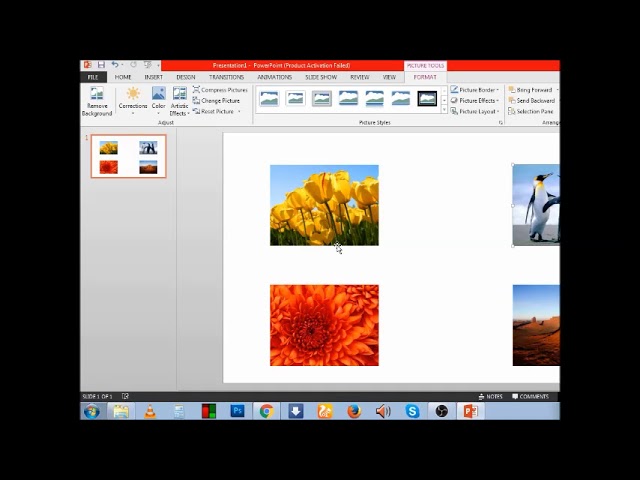Switch to the REVIEW tab
Image resolution: width=640 pixels, height=480 pixels.
[360, 77]
